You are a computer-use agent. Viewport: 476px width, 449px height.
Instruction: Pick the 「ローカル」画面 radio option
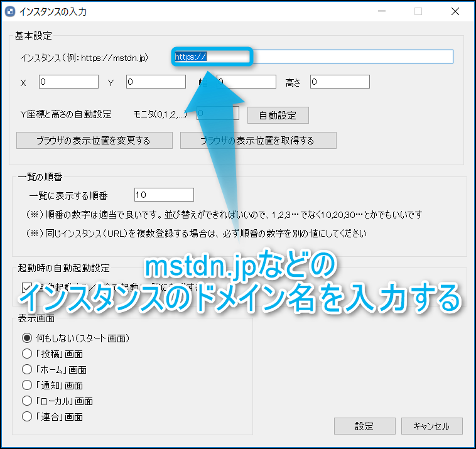tap(27, 401)
